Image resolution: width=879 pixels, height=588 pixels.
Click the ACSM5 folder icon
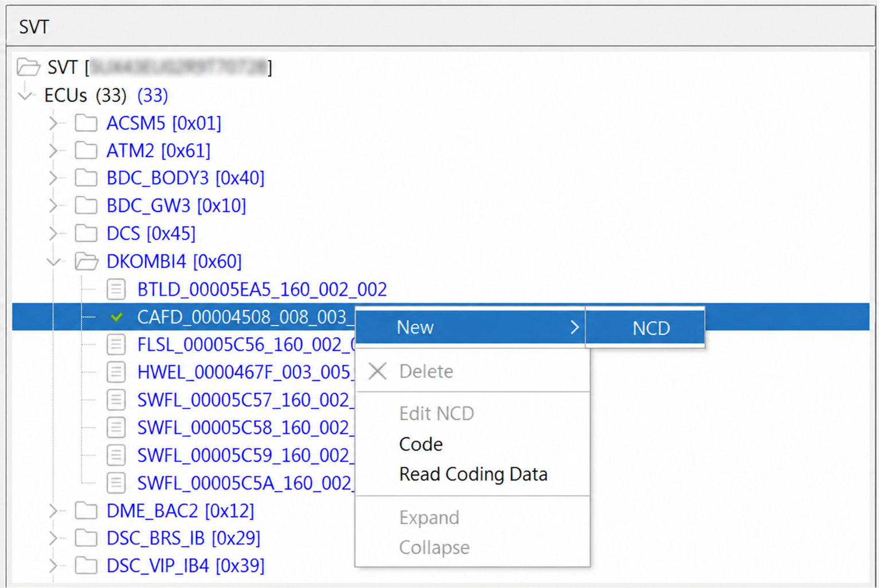click(86, 123)
